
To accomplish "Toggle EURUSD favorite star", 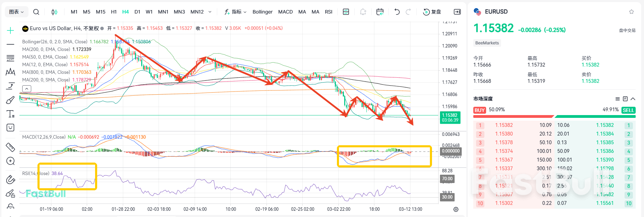I will tap(632, 12).
